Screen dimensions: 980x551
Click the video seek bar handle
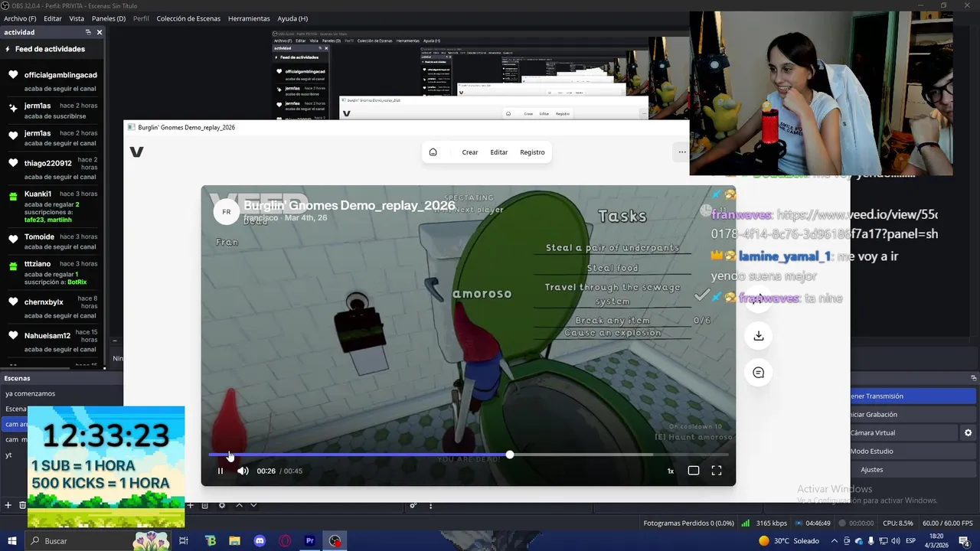tap(510, 455)
